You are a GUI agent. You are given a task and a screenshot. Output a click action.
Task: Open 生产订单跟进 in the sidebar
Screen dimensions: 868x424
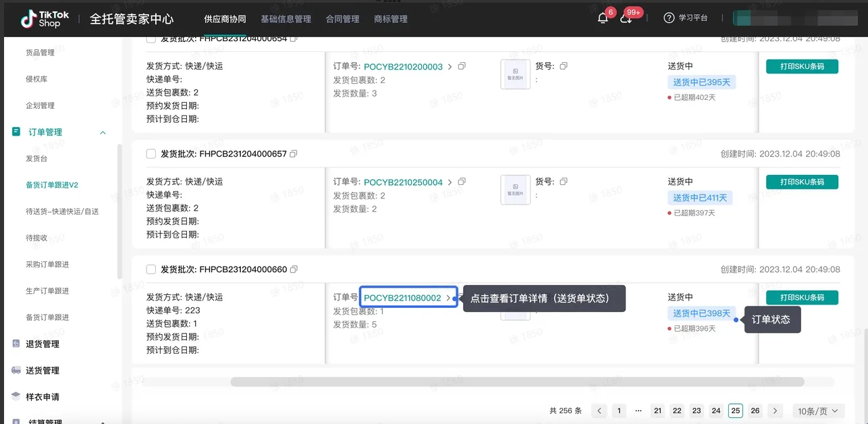(x=47, y=291)
